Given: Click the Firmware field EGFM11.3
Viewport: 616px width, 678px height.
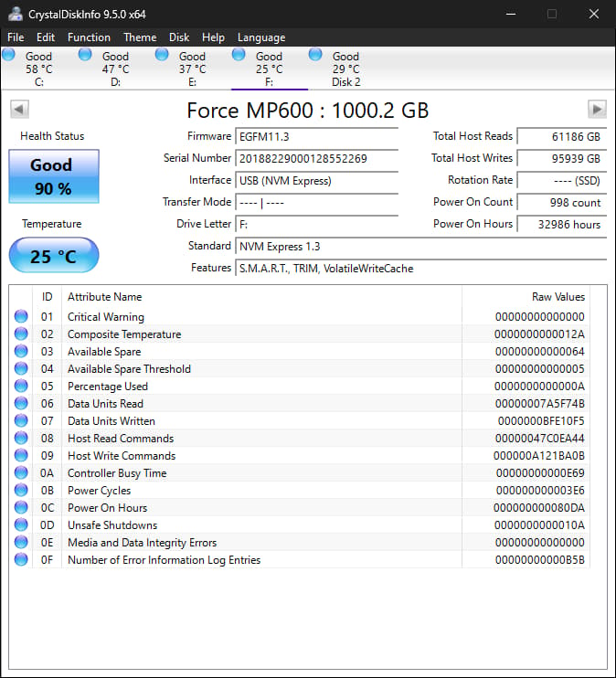Looking at the screenshot, I should point(316,137).
